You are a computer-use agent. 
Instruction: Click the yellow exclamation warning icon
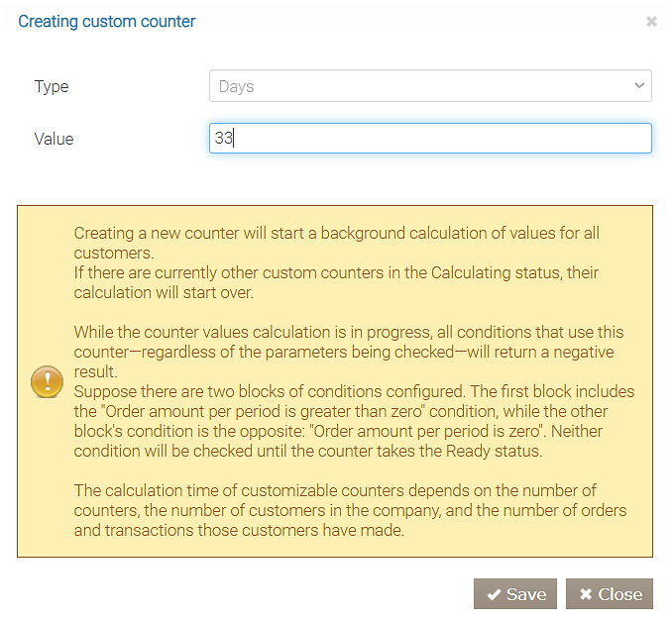tap(47, 381)
